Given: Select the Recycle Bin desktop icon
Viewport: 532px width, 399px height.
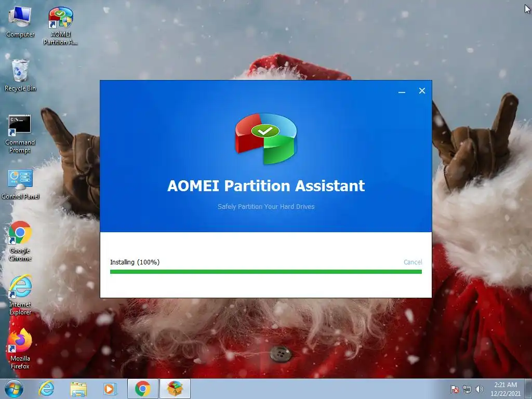Looking at the screenshot, I should click(20, 75).
